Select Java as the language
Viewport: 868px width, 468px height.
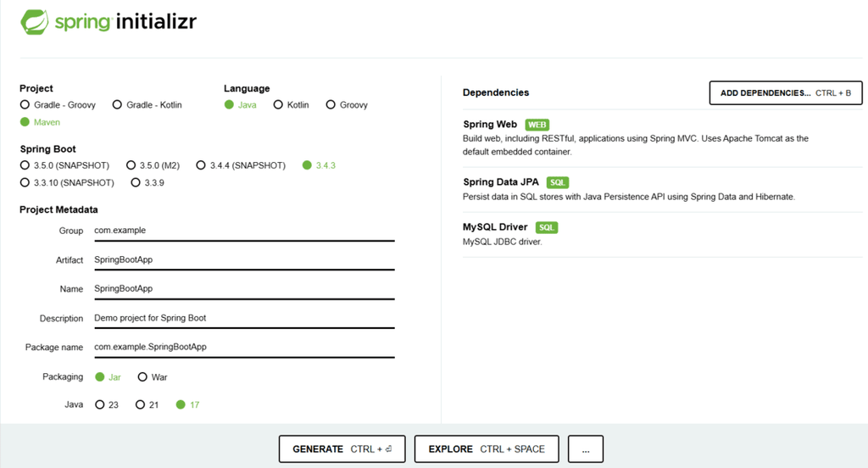pos(240,104)
